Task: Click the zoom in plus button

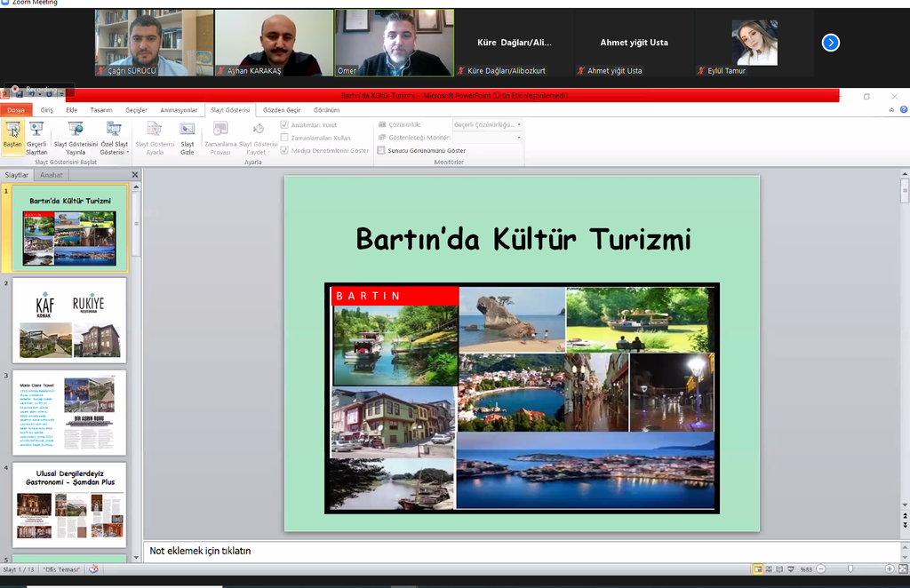Action: pyautogui.click(x=890, y=568)
